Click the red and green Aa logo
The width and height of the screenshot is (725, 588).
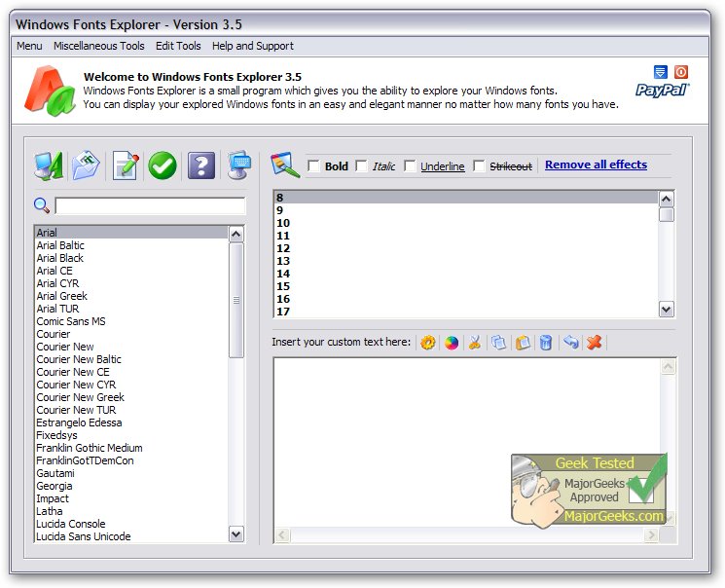pyautogui.click(x=50, y=91)
